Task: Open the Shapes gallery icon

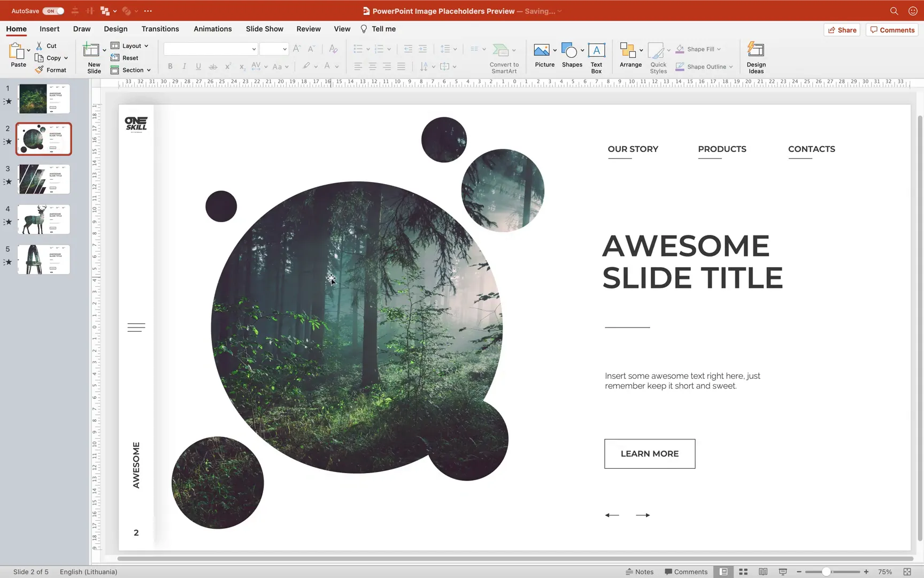Action: coord(569,50)
